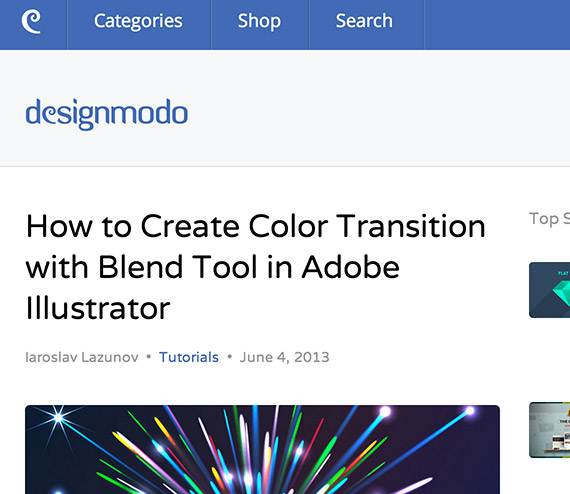Open Search in the navigation bar
Screen dimensions: 570x494
click(x=364, y=21)
